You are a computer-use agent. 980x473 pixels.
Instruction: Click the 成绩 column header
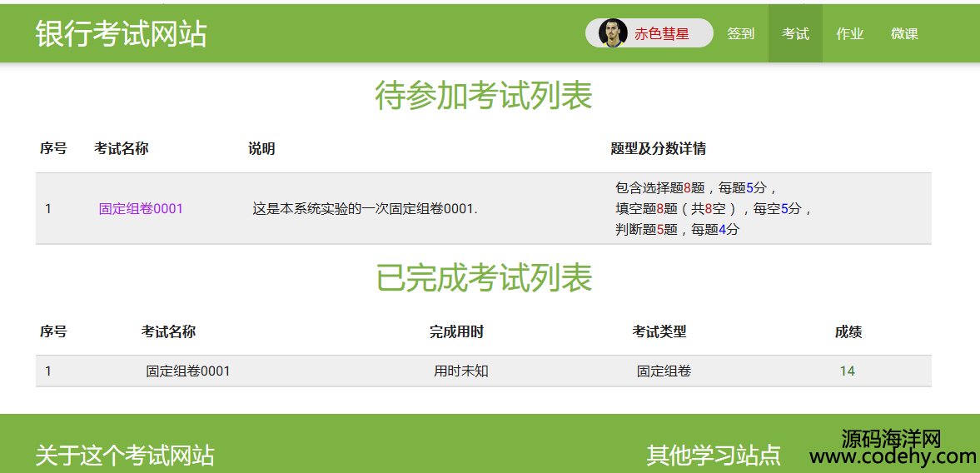tap(848, 331)
